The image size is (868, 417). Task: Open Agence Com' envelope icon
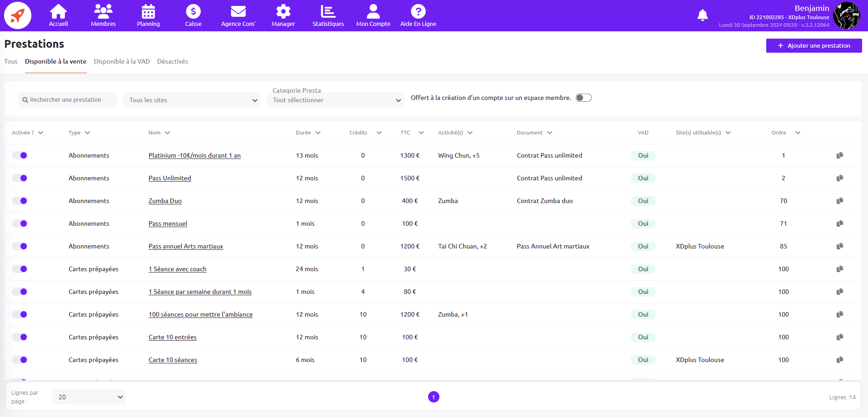pos(238,12)
